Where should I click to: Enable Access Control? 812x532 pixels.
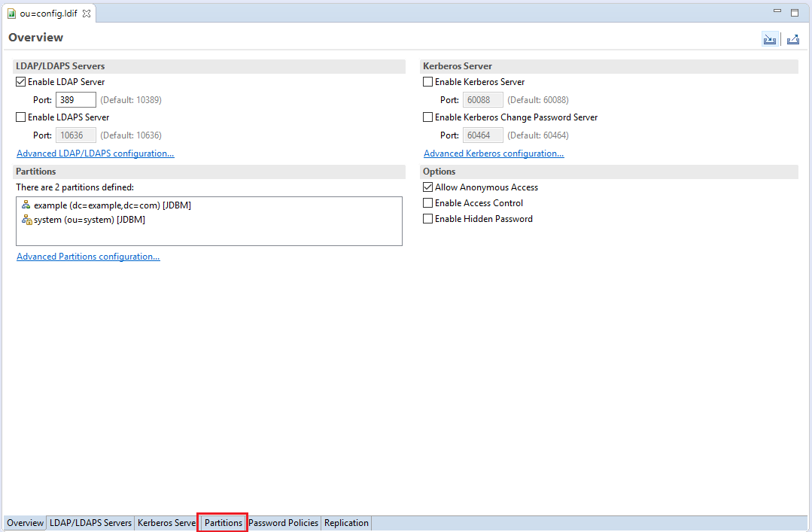pyautogui.click(x=427, y=202)
